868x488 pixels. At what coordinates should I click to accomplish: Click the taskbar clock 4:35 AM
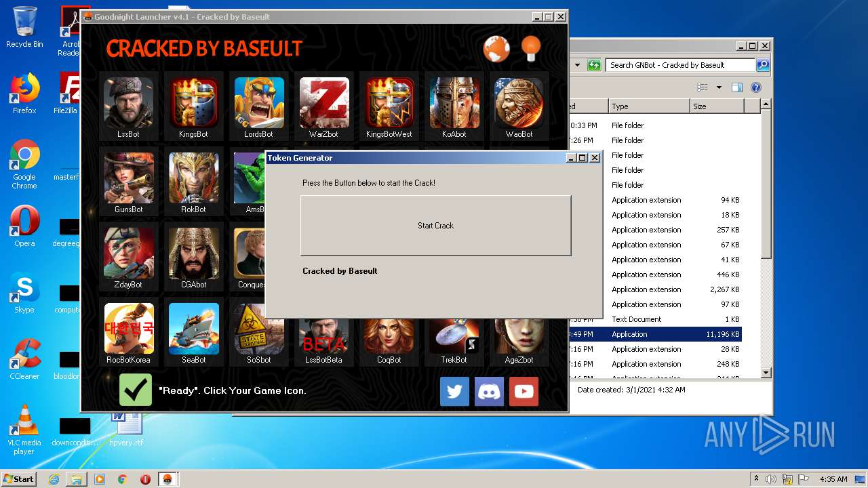[833, 479]
